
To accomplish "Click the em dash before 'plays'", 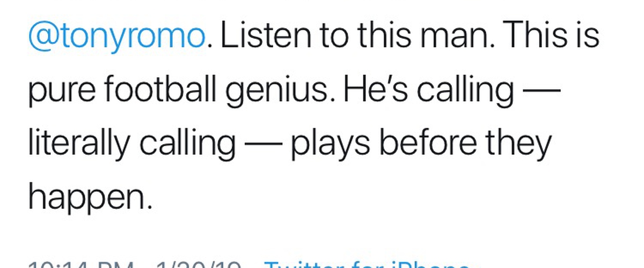I will tap(264, 146).
